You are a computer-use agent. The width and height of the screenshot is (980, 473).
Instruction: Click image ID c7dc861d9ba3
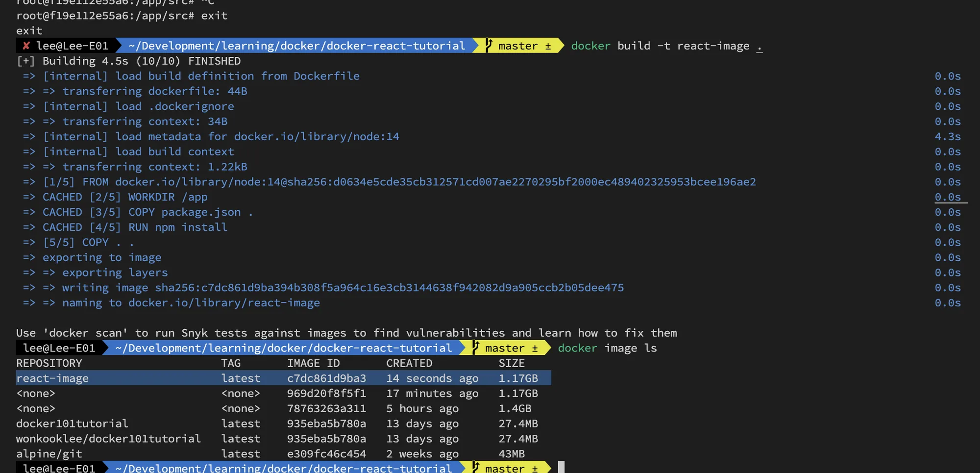point(326,378)
